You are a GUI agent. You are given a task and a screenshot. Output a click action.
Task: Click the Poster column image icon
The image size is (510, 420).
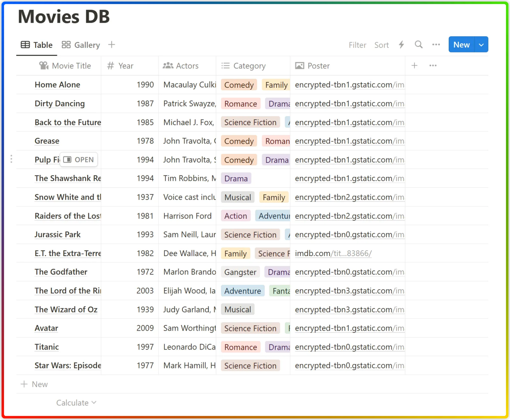pos(299,66)
